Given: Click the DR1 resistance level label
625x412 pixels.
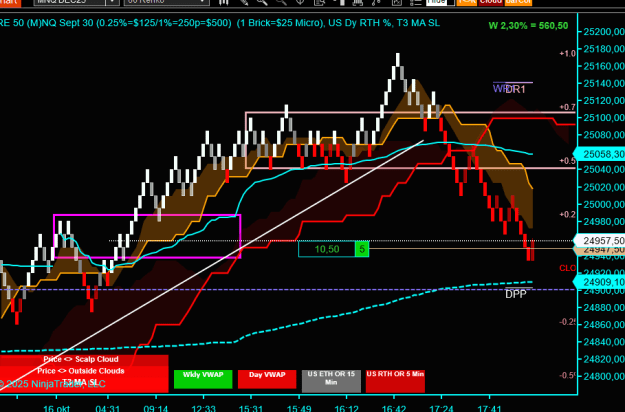Looking at the screenshot, I should point(515,90).
